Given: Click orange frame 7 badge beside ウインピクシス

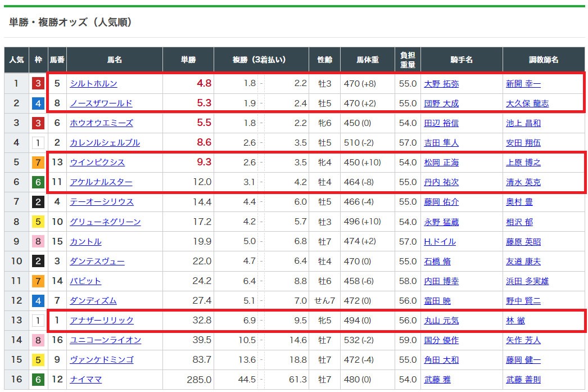Looking at the screenshot, I should click(38, 163).
